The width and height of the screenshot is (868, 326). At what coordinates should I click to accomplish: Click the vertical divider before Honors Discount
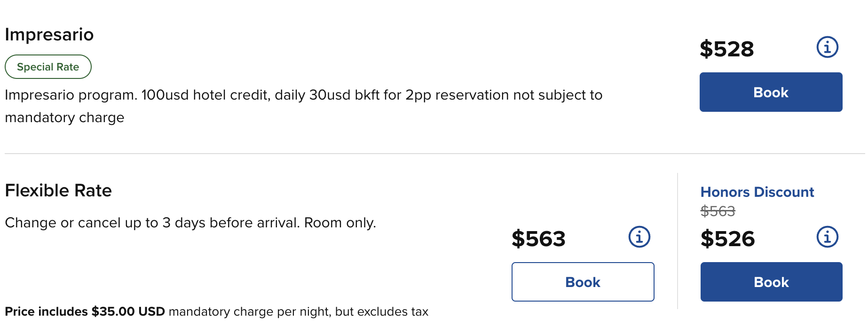tap(678, 241)
